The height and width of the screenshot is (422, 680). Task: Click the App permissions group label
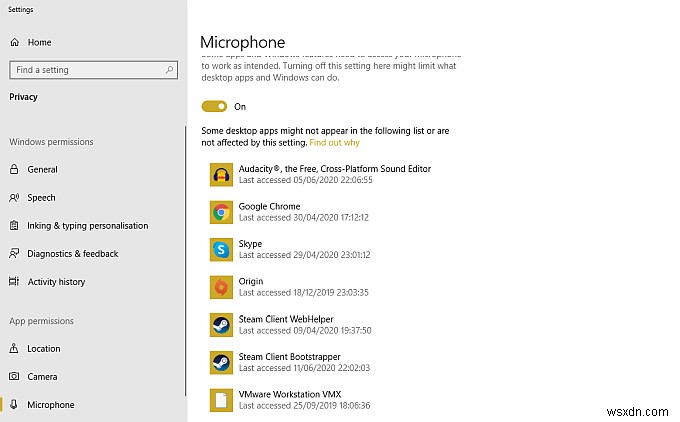tap(41, 321)
